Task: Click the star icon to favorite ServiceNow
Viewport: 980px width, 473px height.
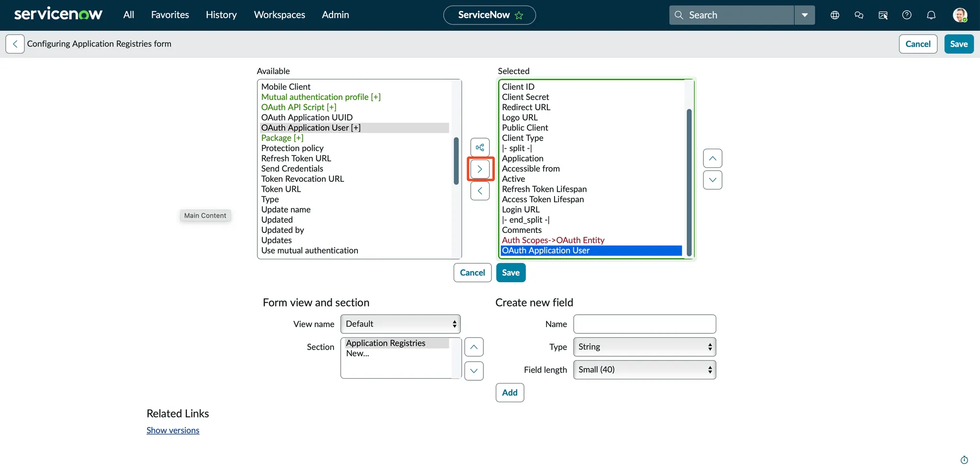Action: click(519, 15)
